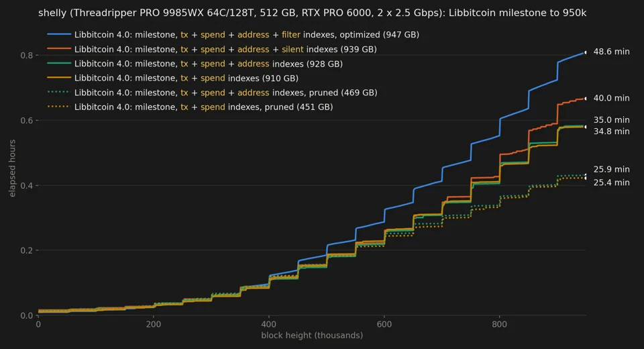The width and height of the screenshot is (644, 349).
Task: Click the x-axis tick label '400'
Action: pos(269,324)
